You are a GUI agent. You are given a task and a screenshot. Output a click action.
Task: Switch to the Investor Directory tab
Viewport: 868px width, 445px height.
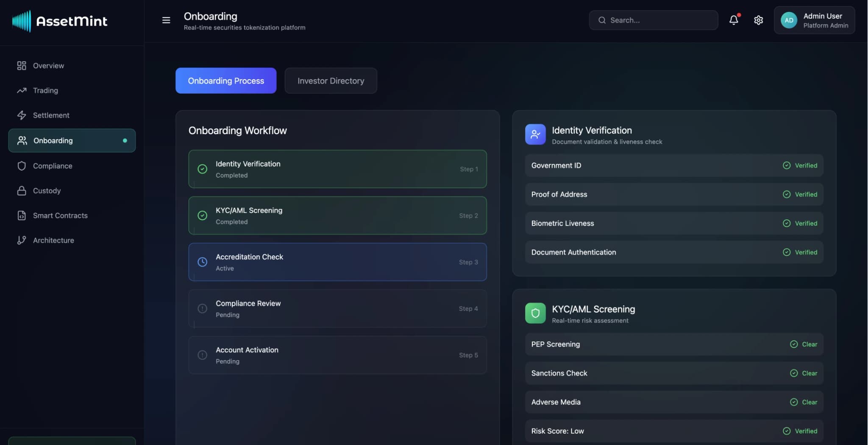pyautogui.click(x=331, y=81)
